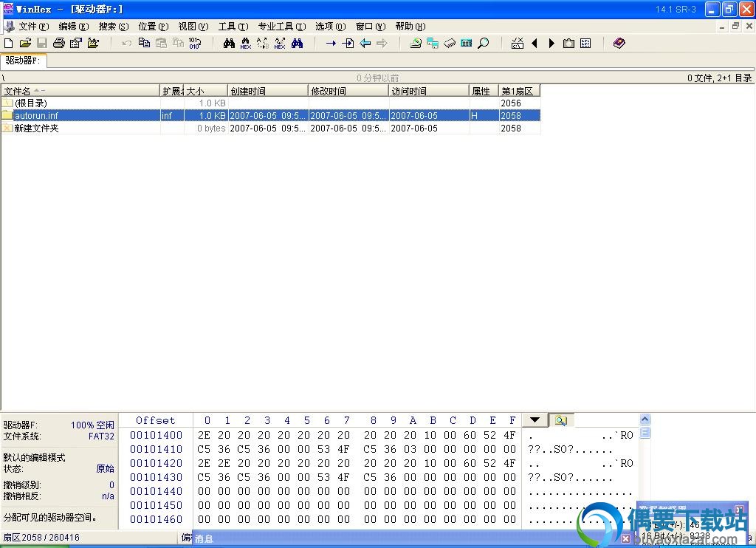Open the 文件(F) menu
Viewport: 756px width, 548px height.
(34, 27)
